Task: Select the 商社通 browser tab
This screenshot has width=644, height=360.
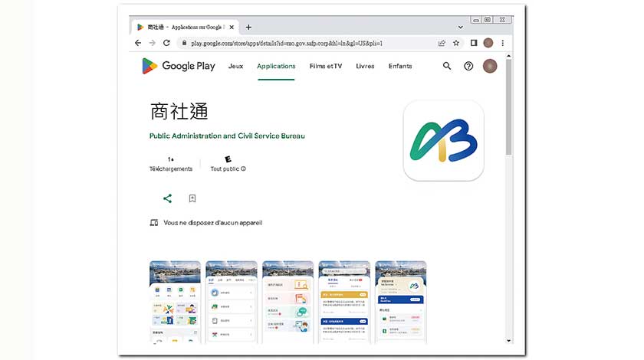Action: pyautogui.click(x=185, y=27)
